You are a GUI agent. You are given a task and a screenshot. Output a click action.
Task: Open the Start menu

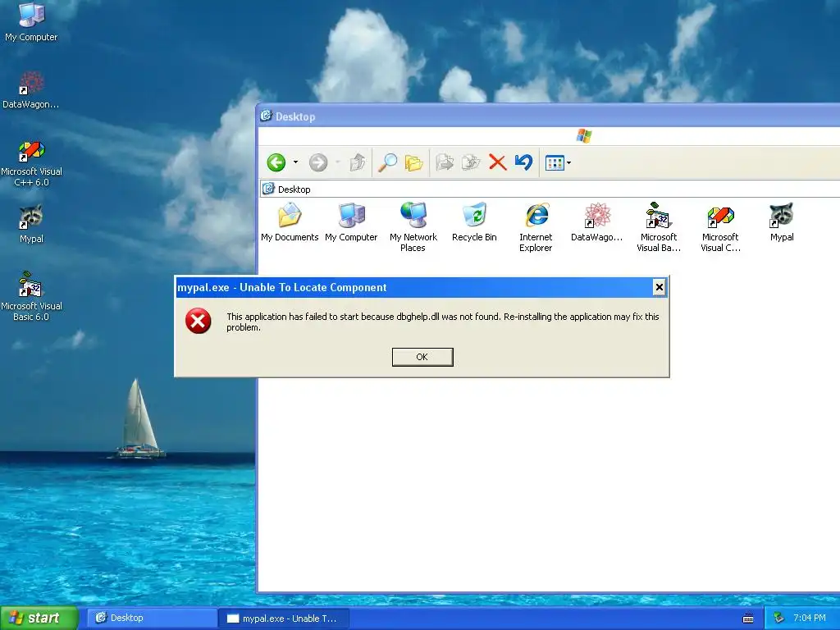[x=39, y=619]
